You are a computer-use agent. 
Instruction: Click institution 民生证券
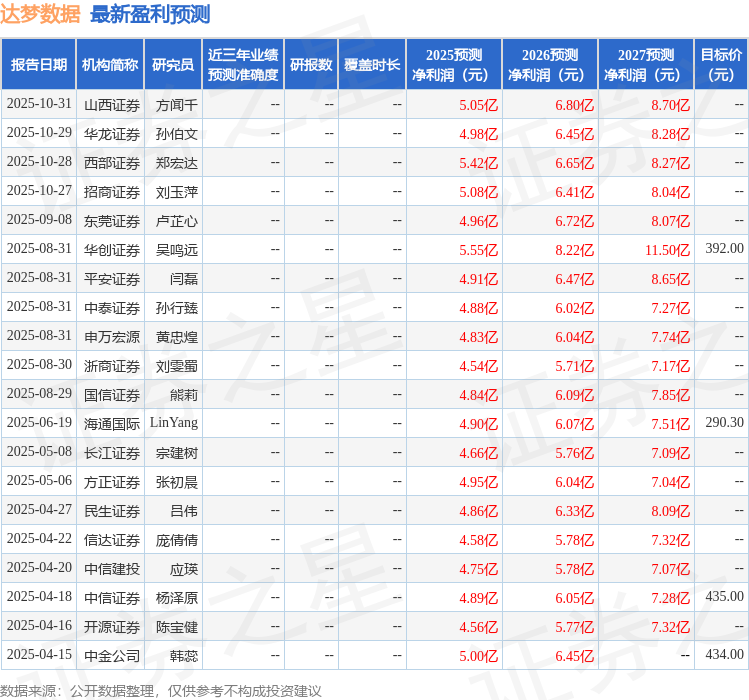pos(112,511)
